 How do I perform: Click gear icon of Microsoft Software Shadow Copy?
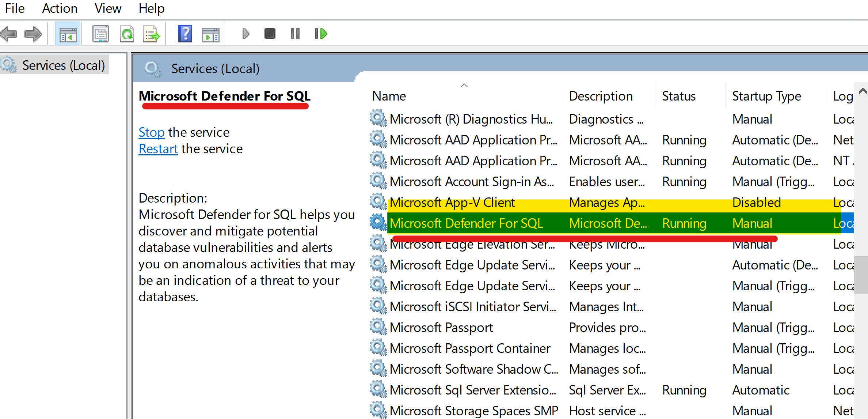378,369
